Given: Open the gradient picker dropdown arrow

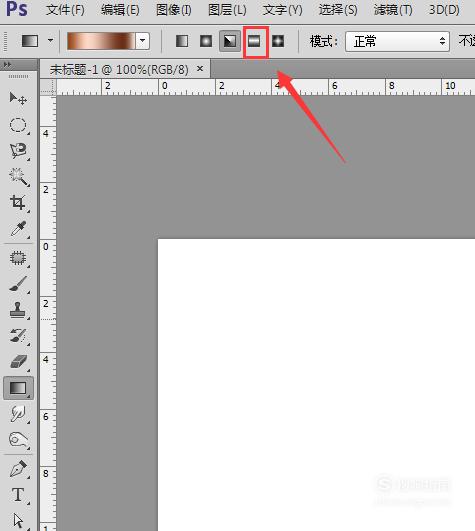Looking at the screenshot, I should (143, 41).
